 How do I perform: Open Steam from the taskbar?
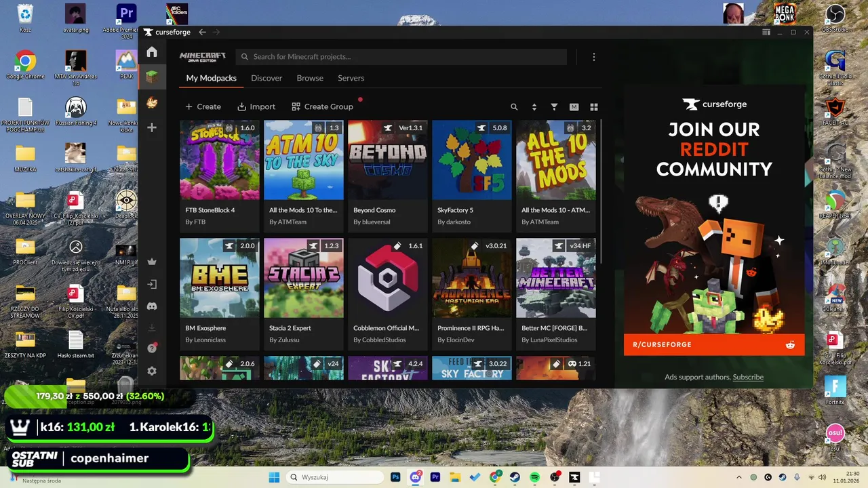click(x=515, y=477)
